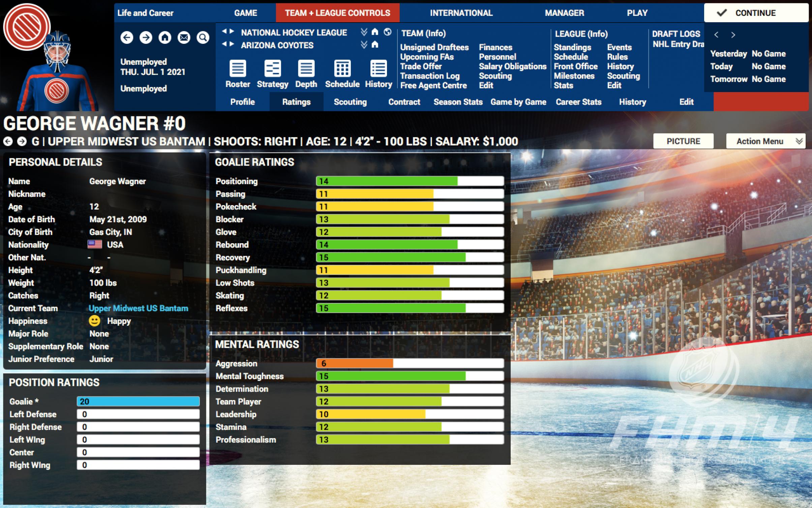This screenshot has height=508, width=812.
Task: Expand the Arizona Coyotes team dropdown chevron
Action: [x=364, y=45]
